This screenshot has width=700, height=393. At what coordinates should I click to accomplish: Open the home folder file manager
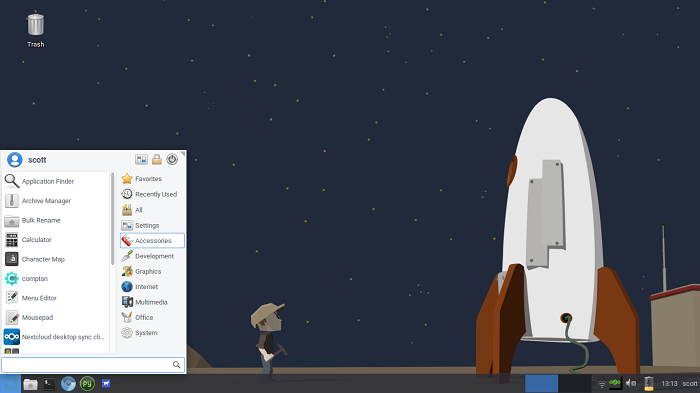[30, 384]
